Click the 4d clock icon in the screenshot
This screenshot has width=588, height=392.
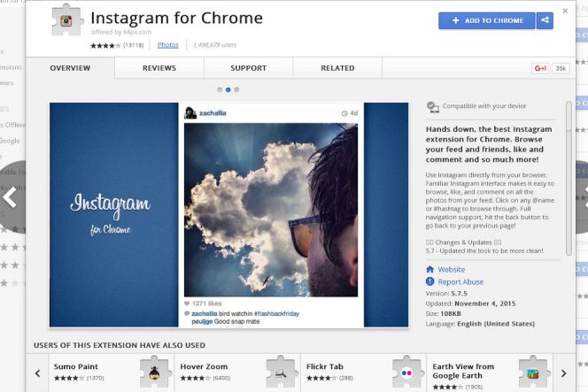coord(344,113)
